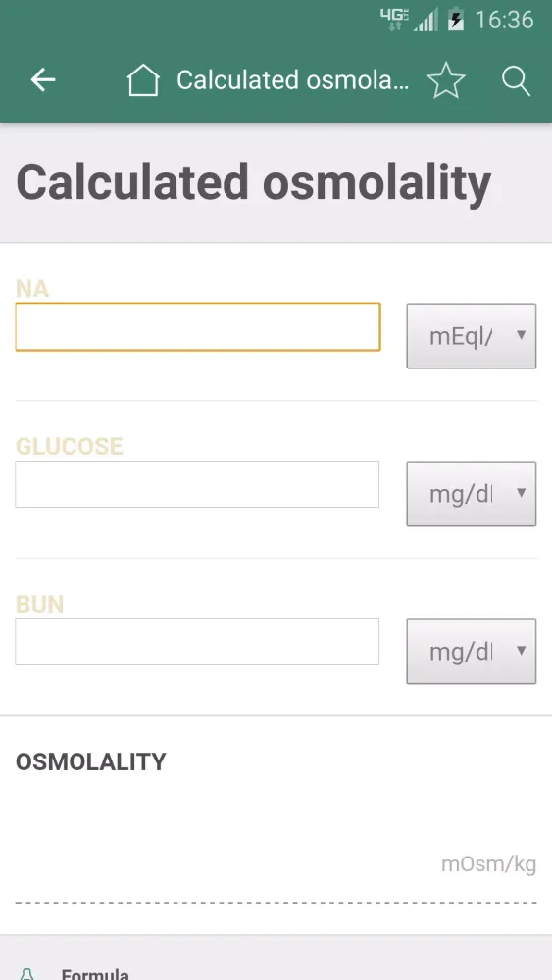The height and width of the screenshot is (980, 552).
Task: Open search using the magnifier icon
Action: (516, 80)
